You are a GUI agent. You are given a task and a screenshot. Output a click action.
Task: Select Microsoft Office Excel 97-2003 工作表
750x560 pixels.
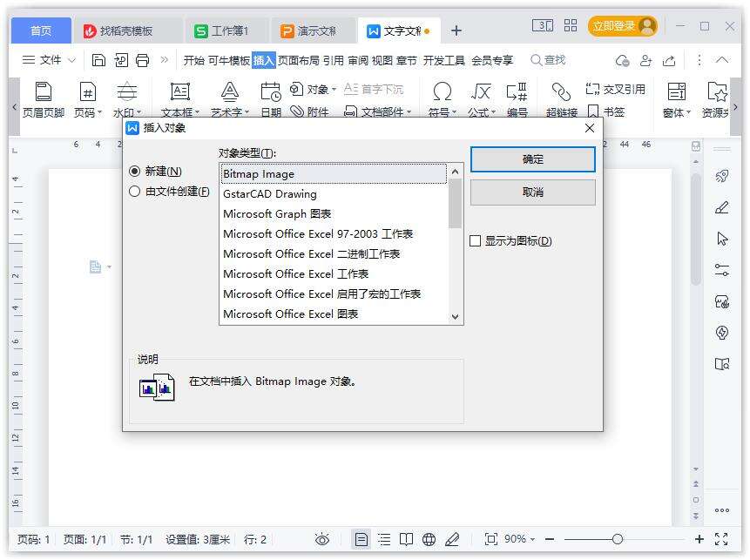click(334, 234)
